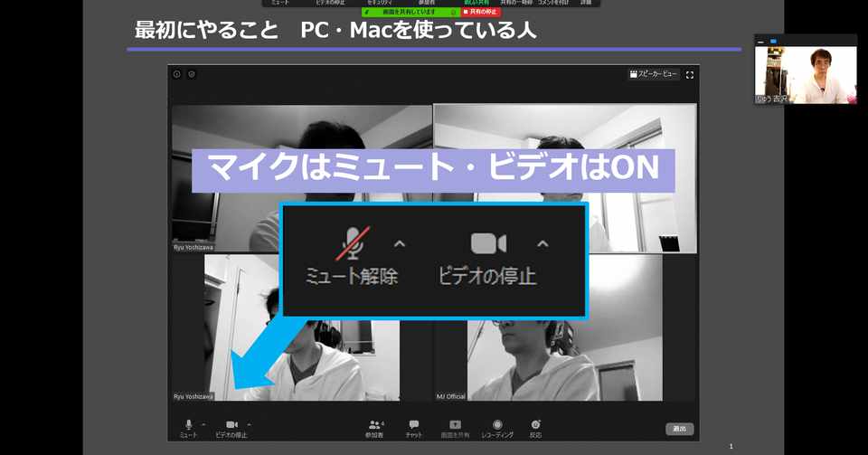Click caret next to large video camera icon
This screenshot has height=455, width=868.
coord(542,243)
